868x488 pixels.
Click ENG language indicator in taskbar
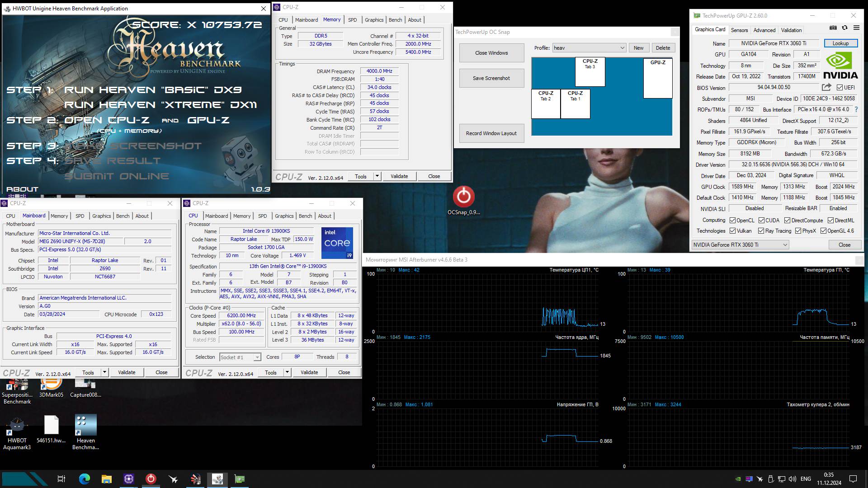806,479
